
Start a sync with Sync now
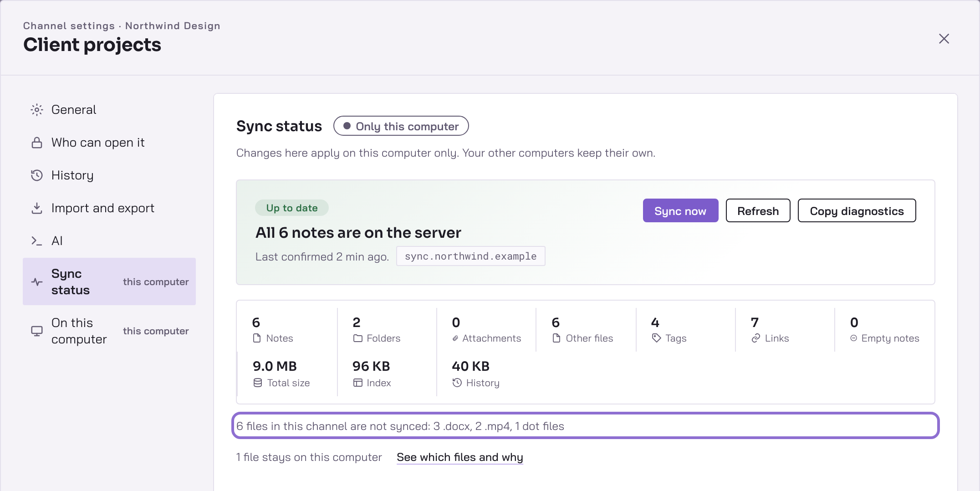coord(680,211)
